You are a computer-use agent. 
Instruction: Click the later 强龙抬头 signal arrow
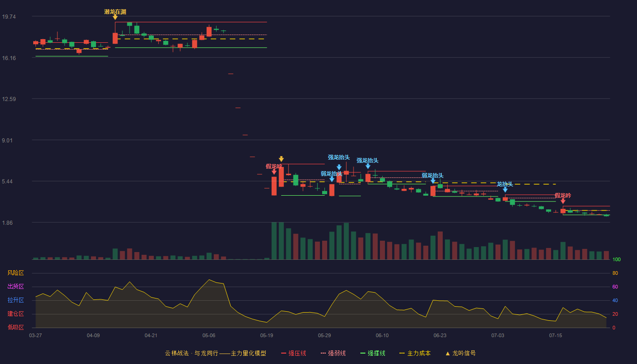coord(368,166)
